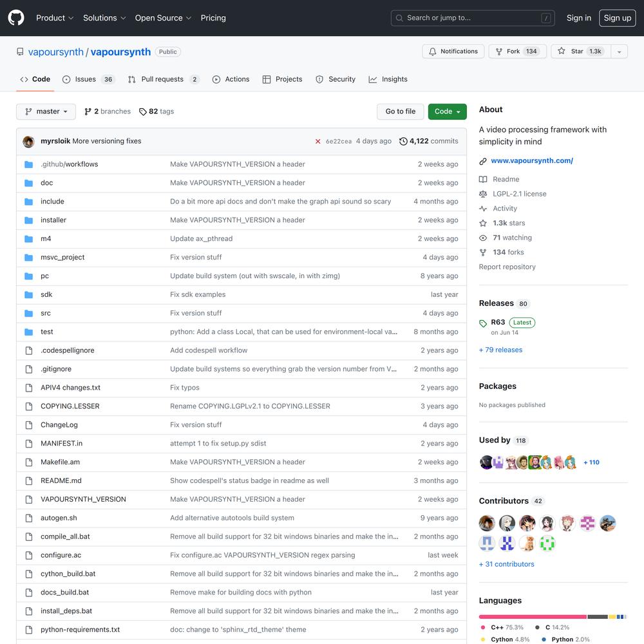
Task: Open the ChangeLog file
Action: tap(59, 425)
